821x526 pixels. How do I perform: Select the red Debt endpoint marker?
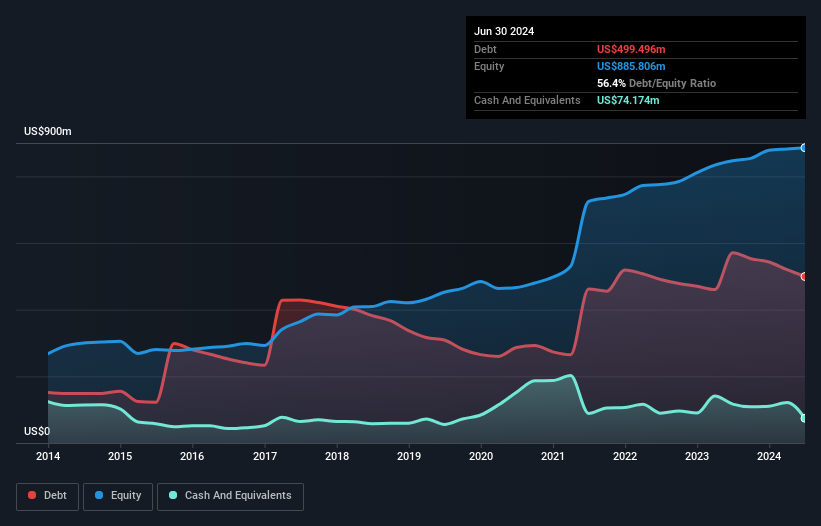(804, 276)
